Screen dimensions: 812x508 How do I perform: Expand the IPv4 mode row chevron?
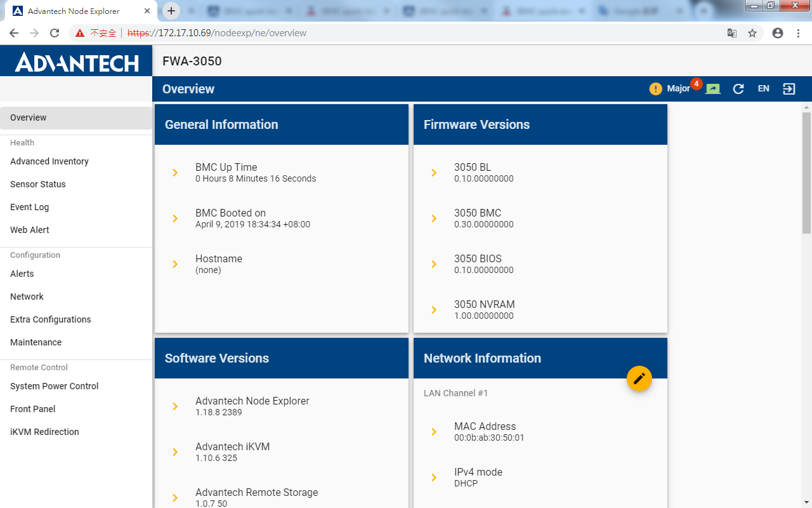point(434,478)
